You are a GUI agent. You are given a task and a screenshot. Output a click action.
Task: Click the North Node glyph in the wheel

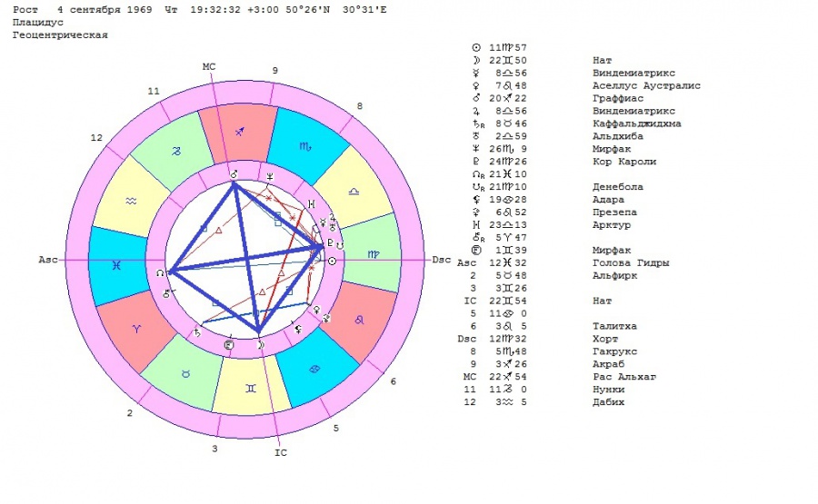[161, 272]
